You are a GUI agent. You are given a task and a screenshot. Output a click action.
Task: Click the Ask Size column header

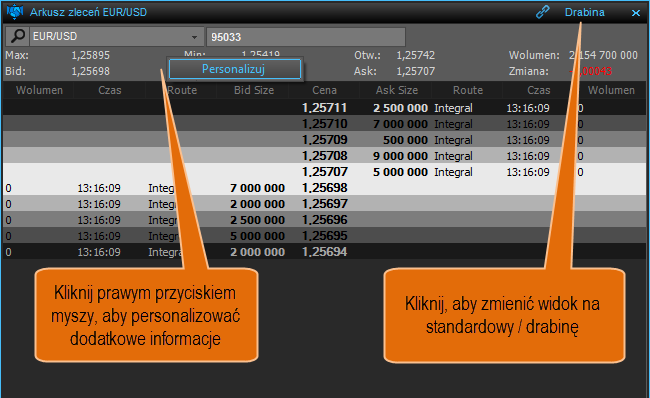396,90
